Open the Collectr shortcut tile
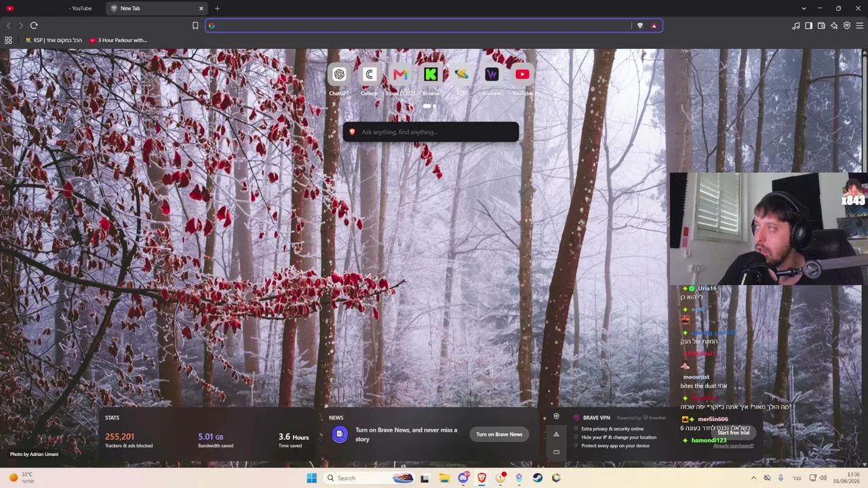 (x=370, y=75)
